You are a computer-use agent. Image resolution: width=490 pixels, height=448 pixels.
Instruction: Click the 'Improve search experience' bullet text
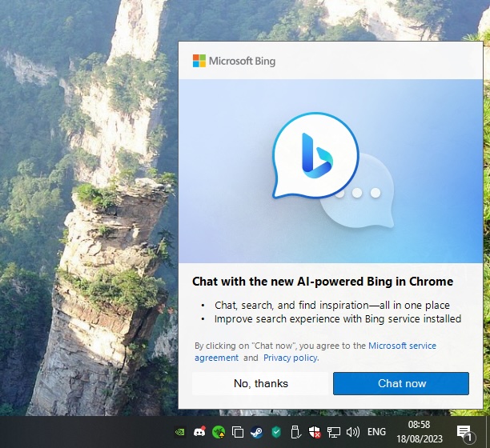[x=338, y=319]
